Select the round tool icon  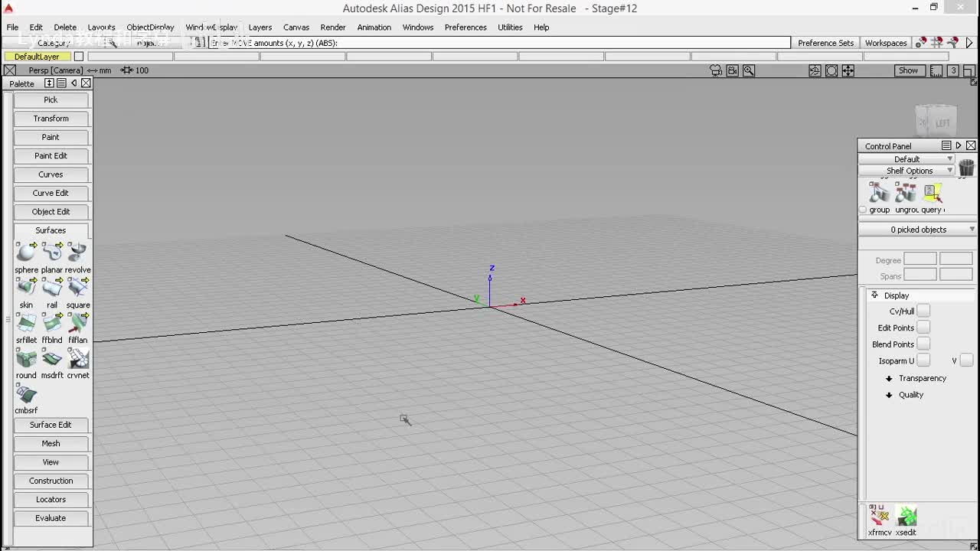(x=26, y=357)
